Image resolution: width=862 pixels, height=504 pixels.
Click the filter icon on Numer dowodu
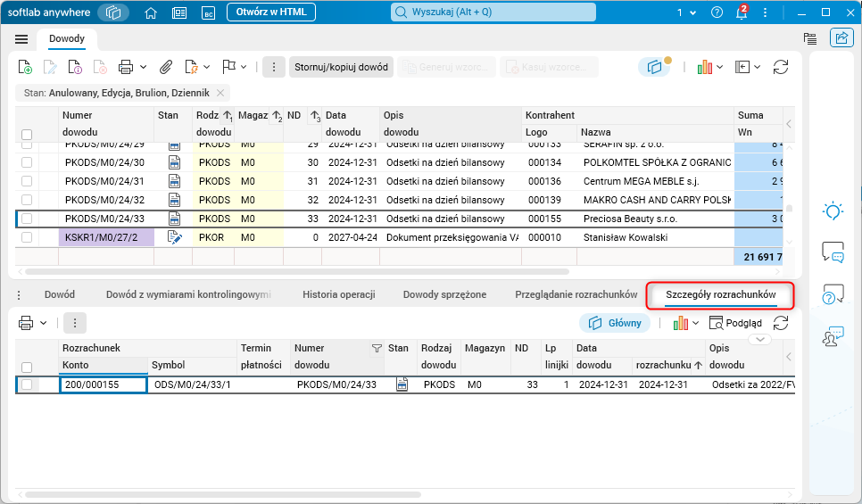tap(376, 349)
